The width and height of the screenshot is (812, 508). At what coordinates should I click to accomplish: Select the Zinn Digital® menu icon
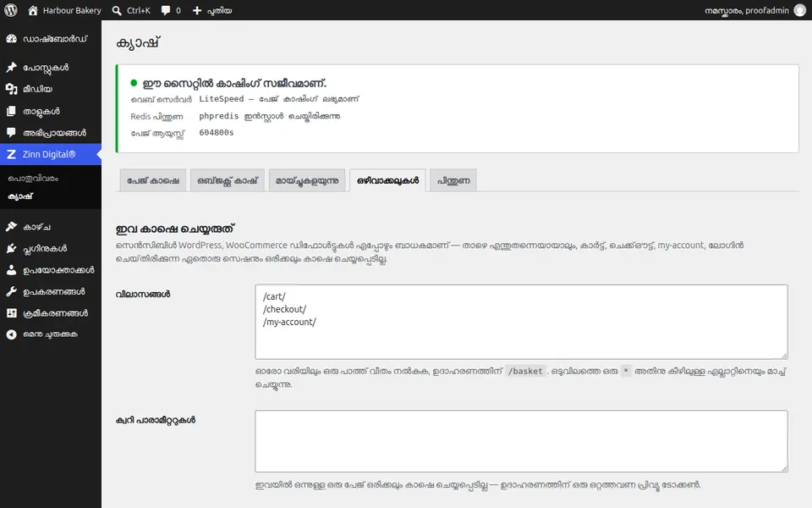click(11, 154)
